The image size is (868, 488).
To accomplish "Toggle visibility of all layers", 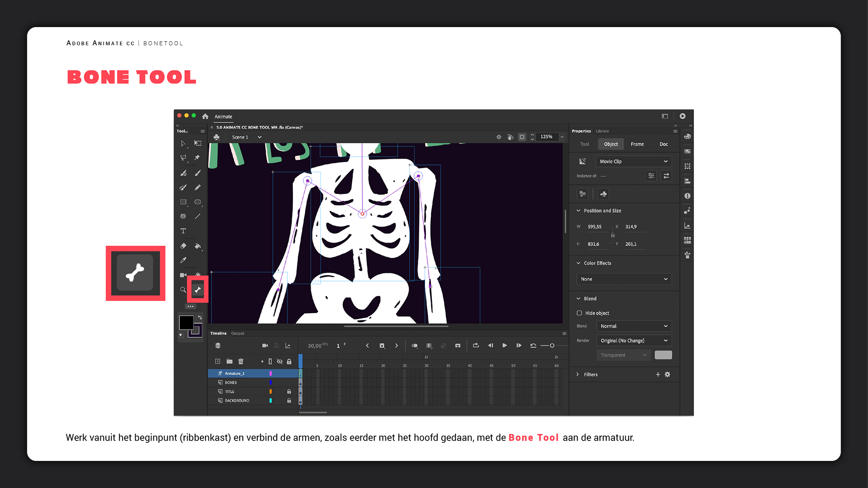I will point(279,361).
